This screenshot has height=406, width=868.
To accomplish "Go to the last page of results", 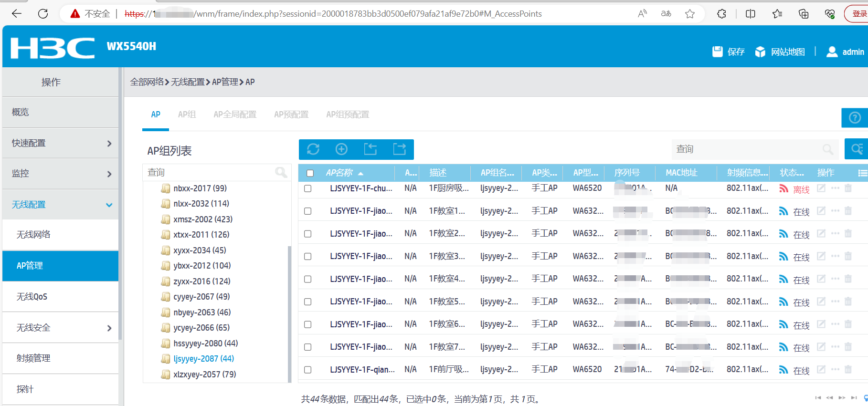I will (x=854, y=397).
